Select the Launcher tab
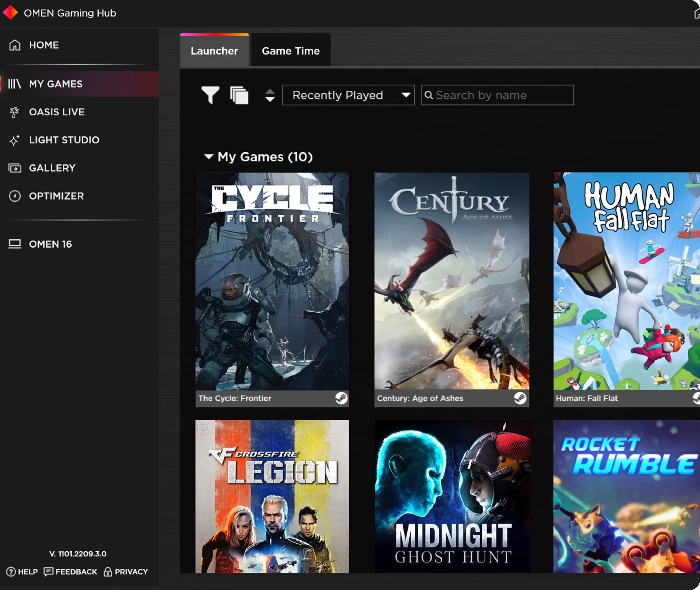Screen dimensions: 700x590 coord(215,51)
